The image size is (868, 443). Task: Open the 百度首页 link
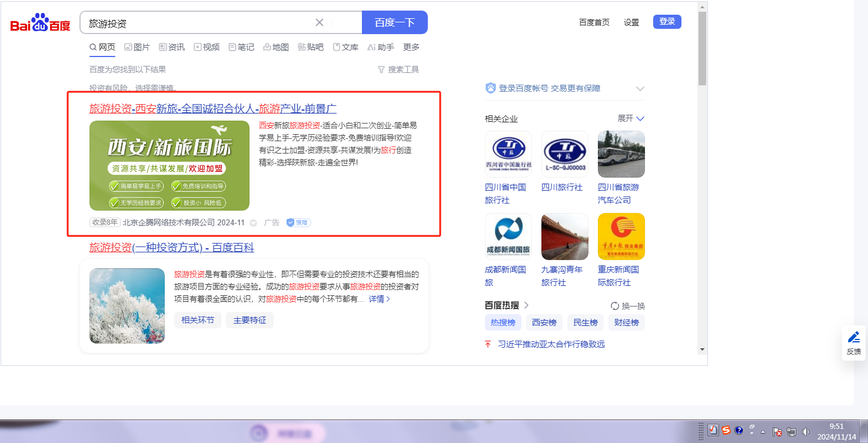pyautogui.click(x=594, y=22)
